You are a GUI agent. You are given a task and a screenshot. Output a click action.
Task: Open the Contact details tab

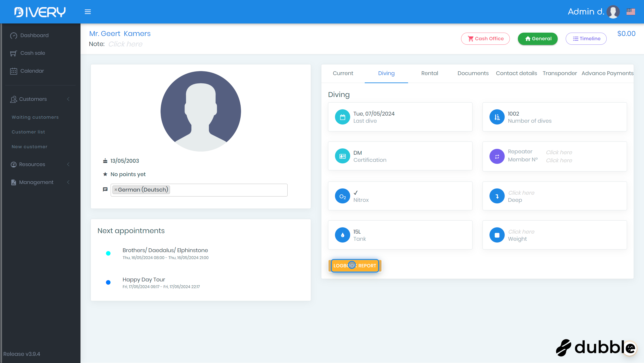[516, 74]
